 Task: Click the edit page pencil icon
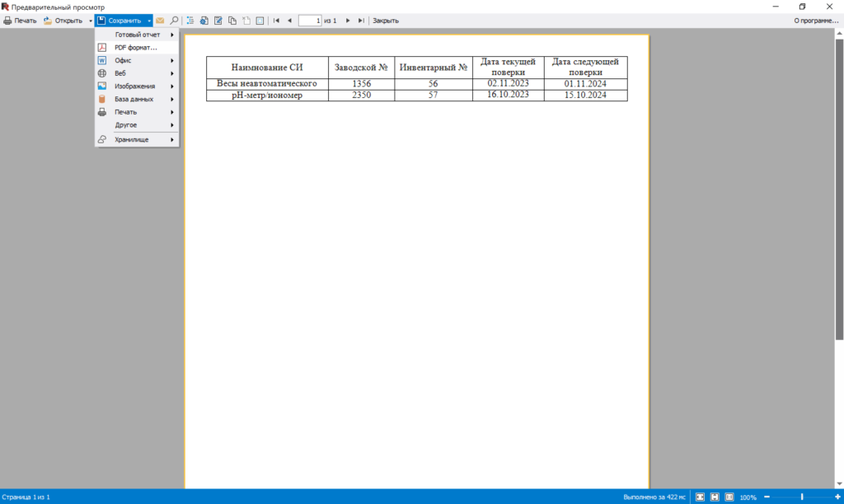click(218, 21)
